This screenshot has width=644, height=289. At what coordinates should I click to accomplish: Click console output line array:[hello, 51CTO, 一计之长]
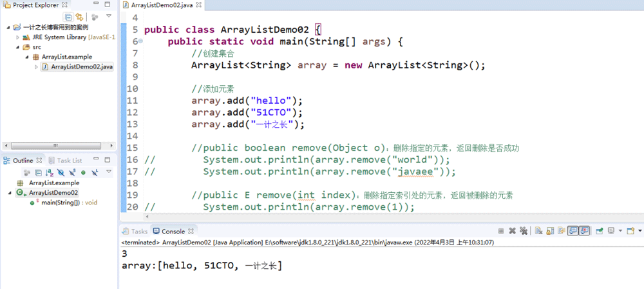[x=202, y=266]
